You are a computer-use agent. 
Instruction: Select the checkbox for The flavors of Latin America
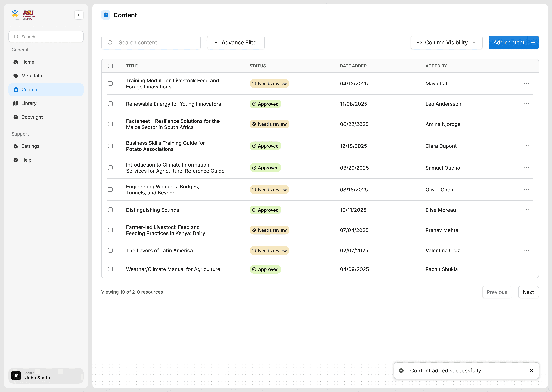pyautogui.click(x=110, y=251)
